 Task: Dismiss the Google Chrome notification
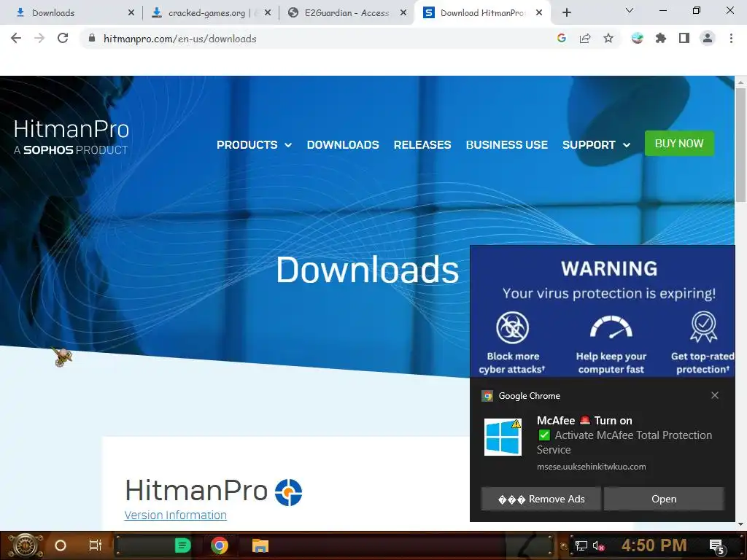click(715, 395)
